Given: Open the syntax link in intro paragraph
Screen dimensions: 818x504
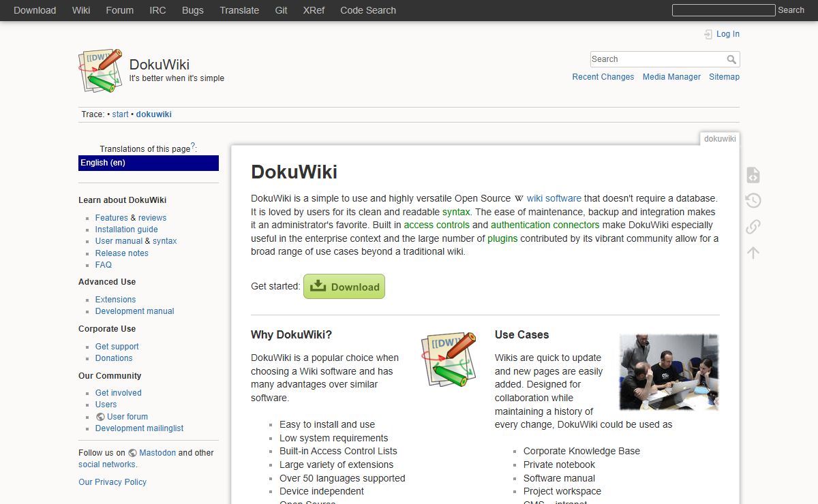Looking at the screenshot, I should 456,212.
